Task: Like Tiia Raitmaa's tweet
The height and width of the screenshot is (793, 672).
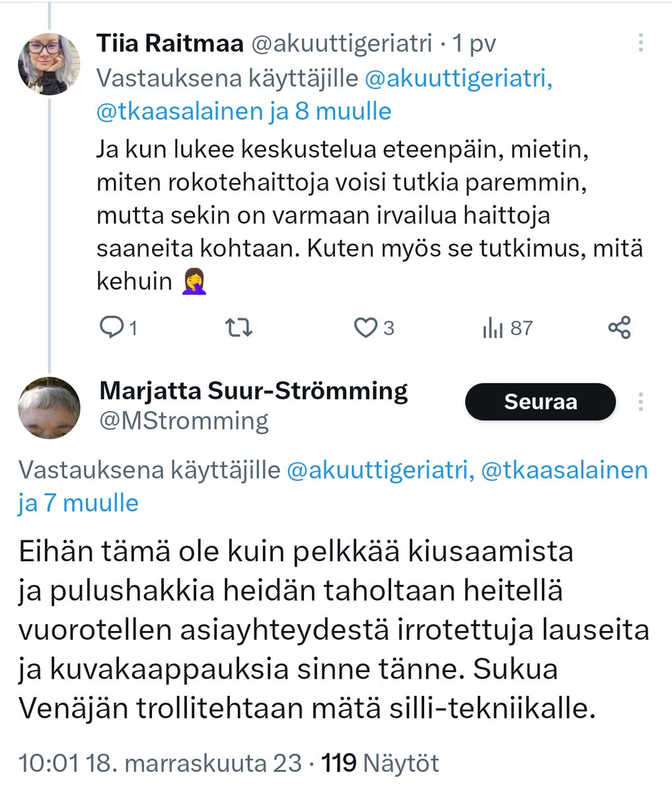Action: (x=365, y=328)
